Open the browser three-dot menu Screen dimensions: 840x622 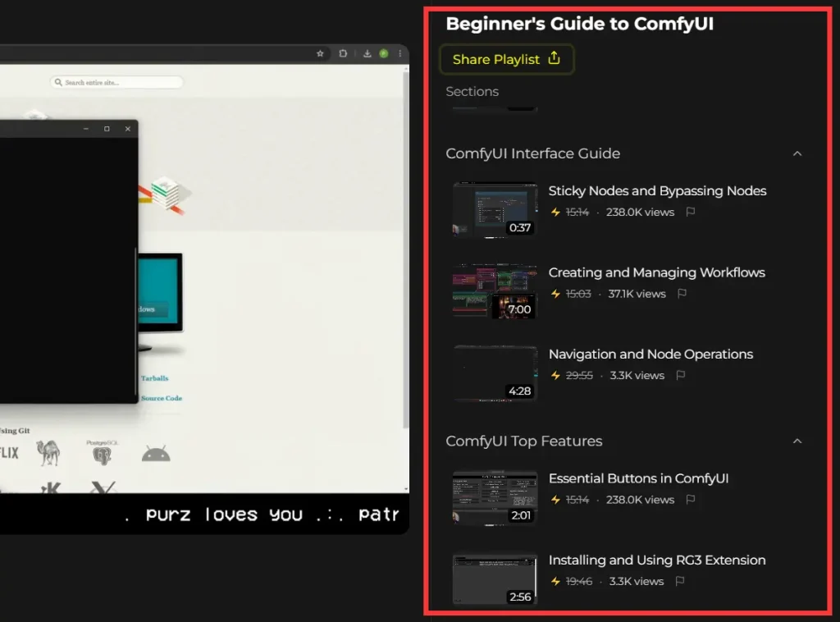(x=399, y=53)
